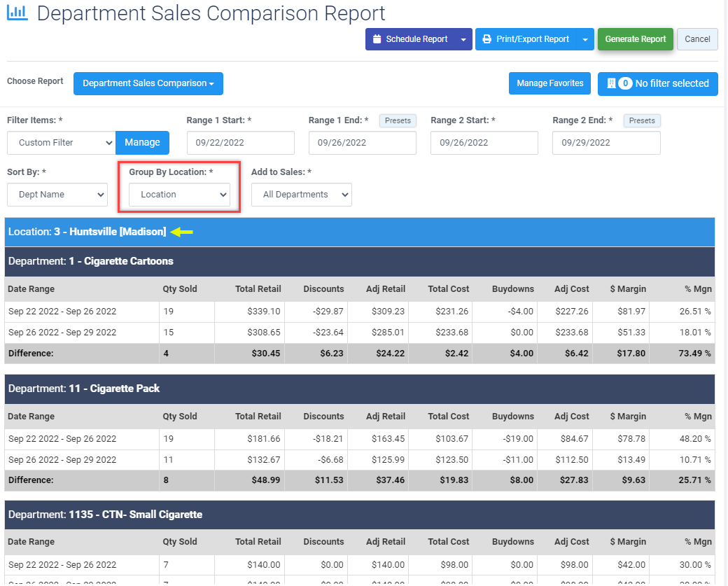Viewport: 728px width, 586px height.
Task: Click the % Mgn value 73.49 %
Action: tap(694, 354)
